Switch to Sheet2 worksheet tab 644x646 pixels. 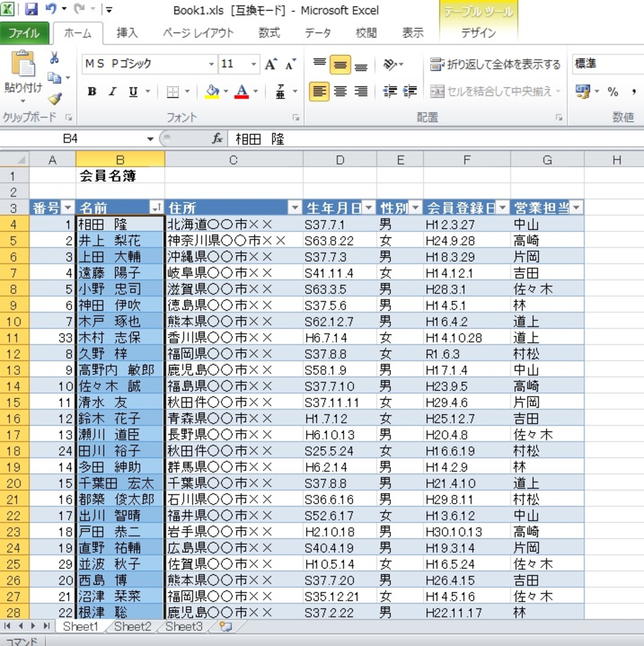tap(132, 627)
